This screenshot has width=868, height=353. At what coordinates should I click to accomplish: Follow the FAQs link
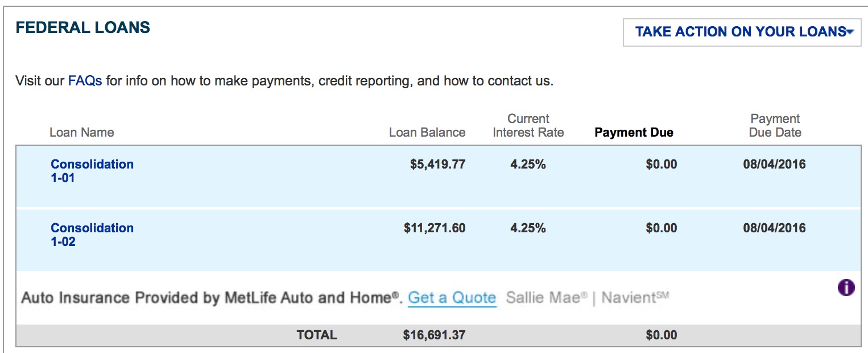pos(85,81)
